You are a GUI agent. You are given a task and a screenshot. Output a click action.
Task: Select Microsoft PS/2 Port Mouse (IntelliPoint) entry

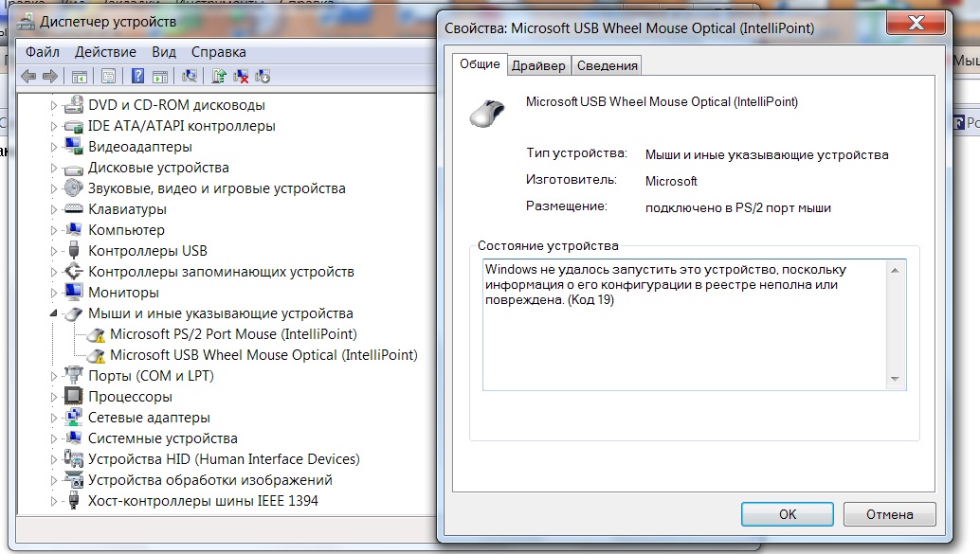(233, 334)
